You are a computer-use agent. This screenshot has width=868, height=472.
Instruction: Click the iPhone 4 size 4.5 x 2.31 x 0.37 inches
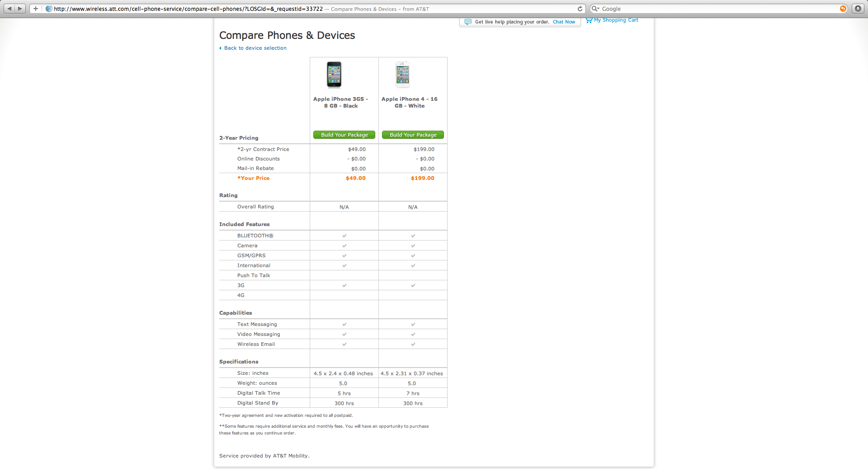point(412,373)
